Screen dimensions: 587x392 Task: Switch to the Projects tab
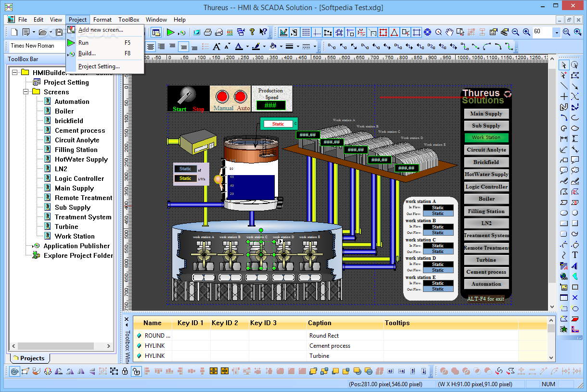(x=29, y=358)
